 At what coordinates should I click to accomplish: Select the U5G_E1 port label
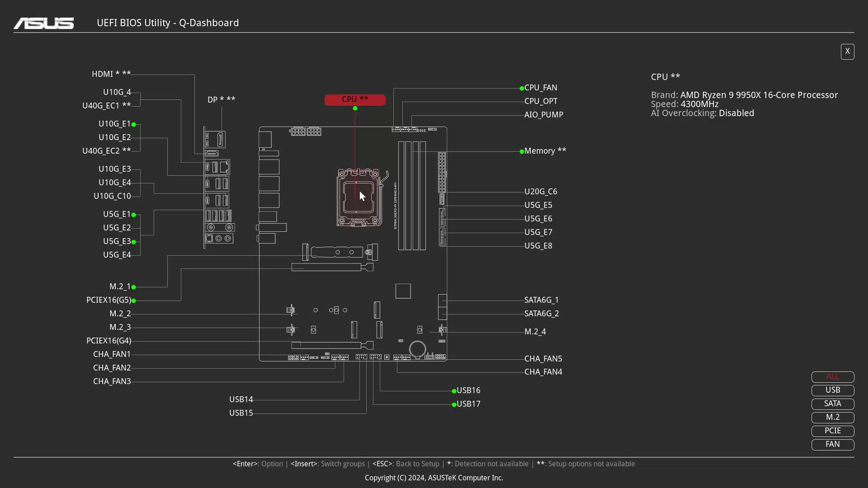pyautogui.click(x=117, y=214)
